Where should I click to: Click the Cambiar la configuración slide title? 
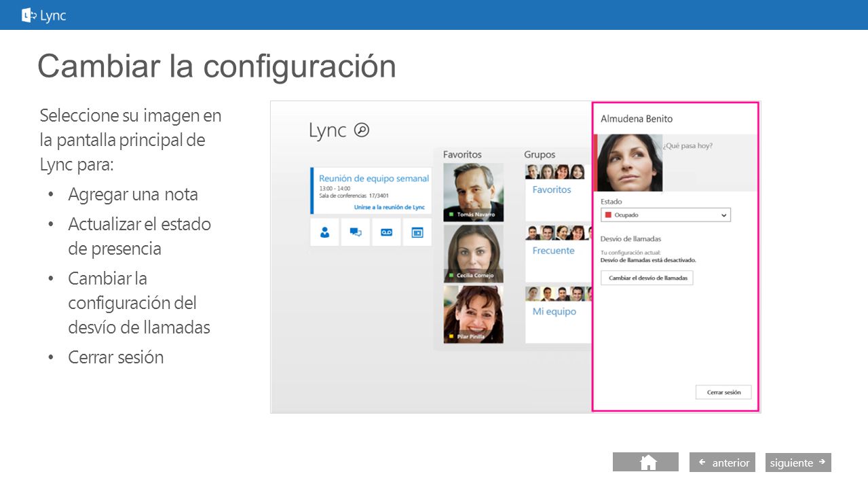coord(217,67)
